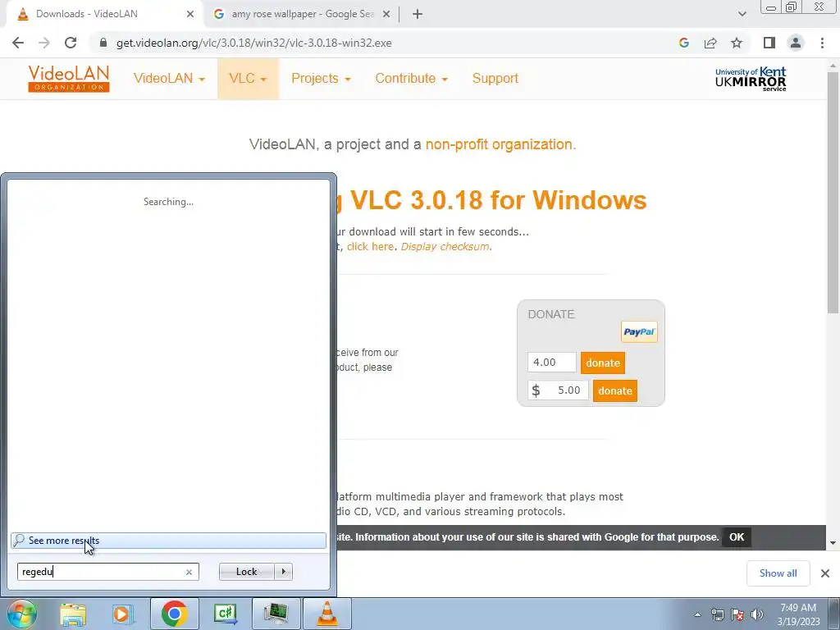840x630 pixels.
Task: Clear the Start menu search text
Action: click(189, 572)
